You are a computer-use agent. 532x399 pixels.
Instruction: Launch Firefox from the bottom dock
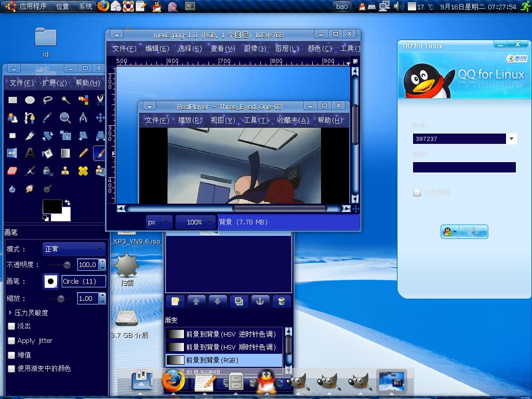tap(174, 381)
